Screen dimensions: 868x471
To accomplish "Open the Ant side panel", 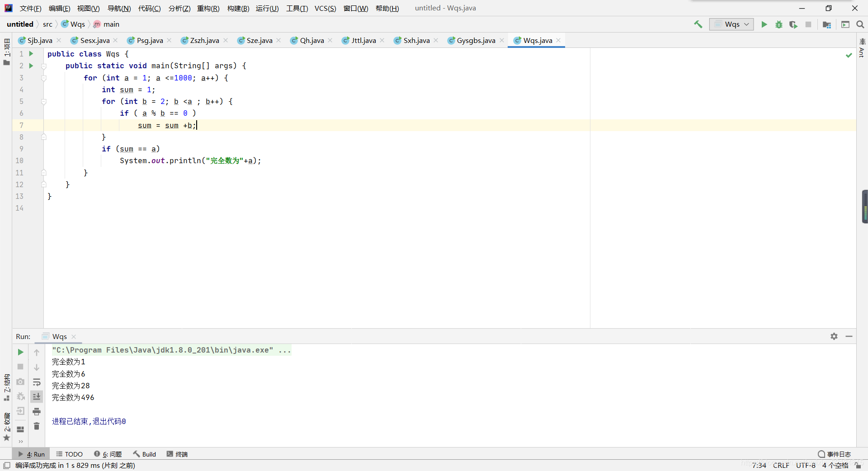I will pos(862,48).
